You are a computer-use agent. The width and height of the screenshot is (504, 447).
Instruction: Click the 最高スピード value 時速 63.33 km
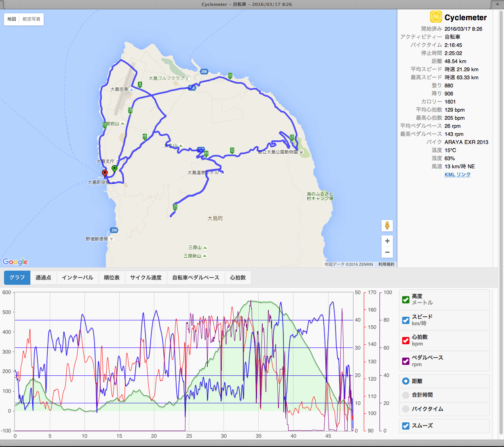462,77
